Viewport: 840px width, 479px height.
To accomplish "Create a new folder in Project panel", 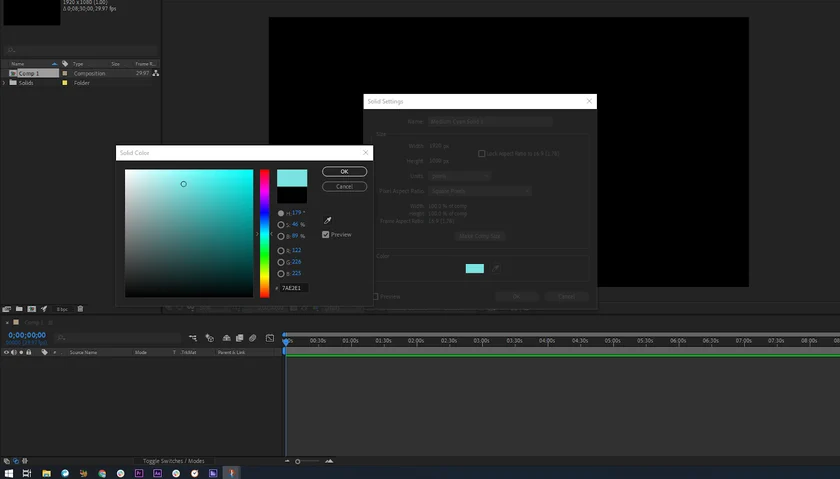I will tap(19, 309).
